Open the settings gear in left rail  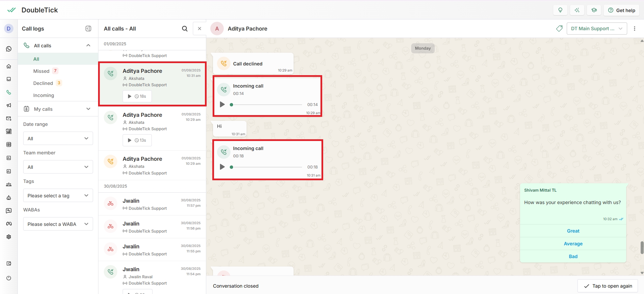(9, 237)
